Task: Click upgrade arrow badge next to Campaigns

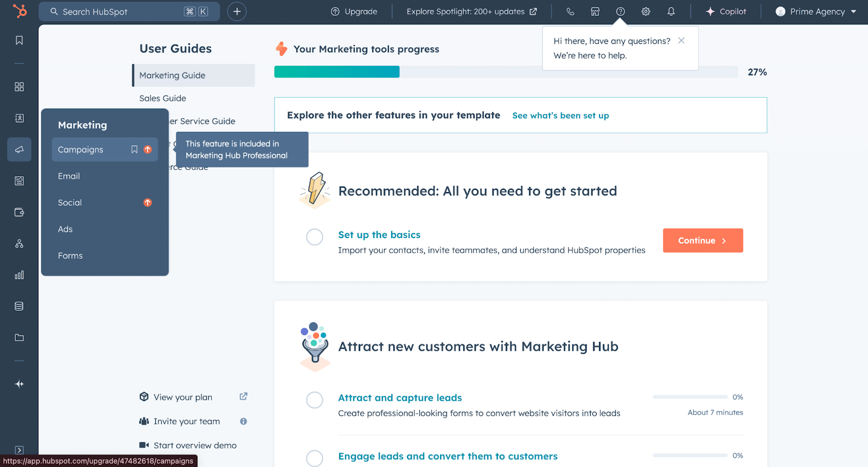Action: [148, 150]
